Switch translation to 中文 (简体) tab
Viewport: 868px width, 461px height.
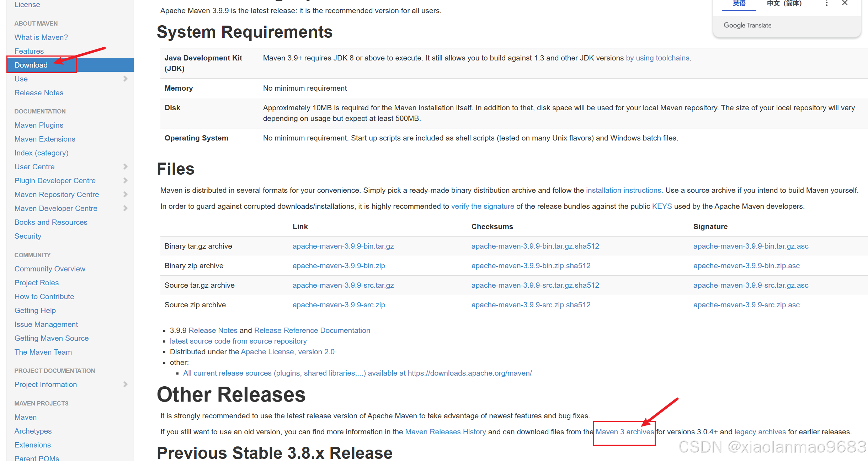click(x=784, y=4)
